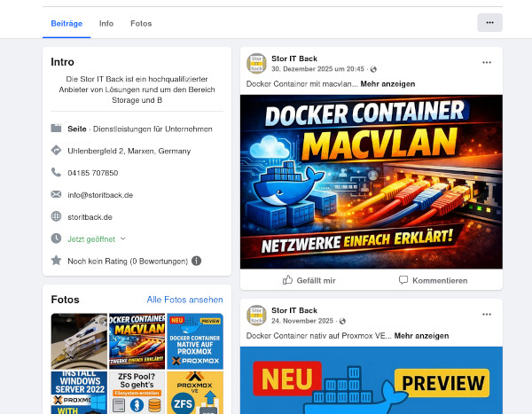Open NEU PREVIEW Docker post image
The height and width of the screenshot is (414, 532).
click(372, 380)
